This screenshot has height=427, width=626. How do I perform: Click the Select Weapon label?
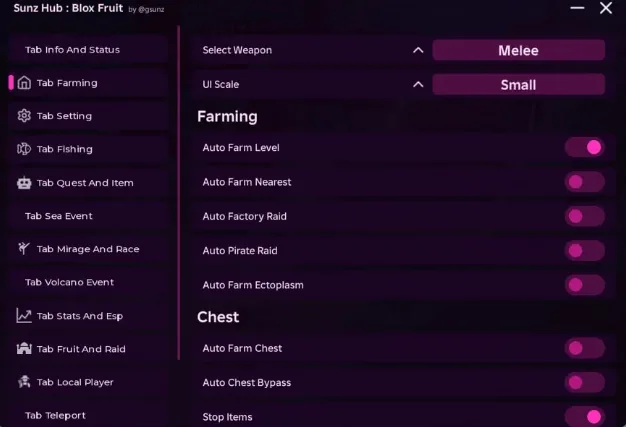click(x=237, y=50)
